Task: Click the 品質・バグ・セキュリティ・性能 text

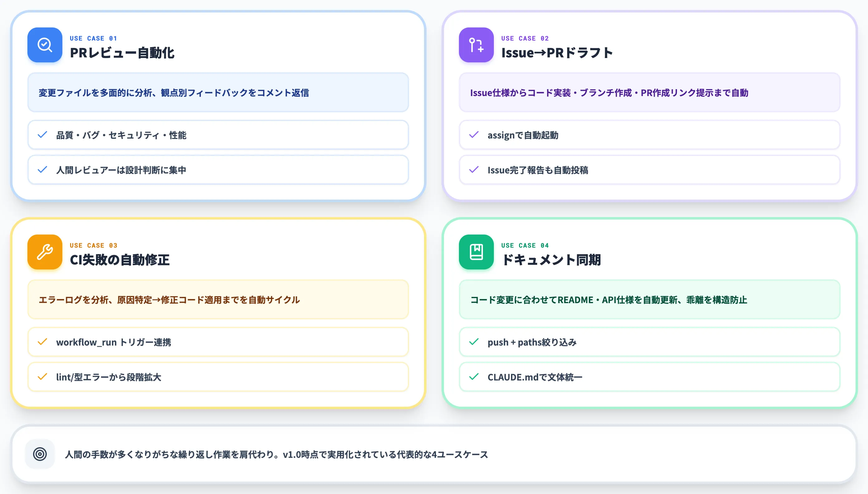Action: click(121, 135)
